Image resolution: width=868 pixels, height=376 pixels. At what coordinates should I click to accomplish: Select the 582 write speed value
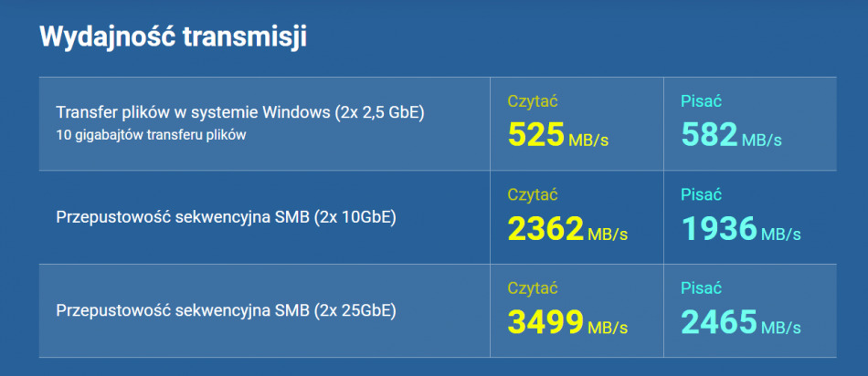click(x=709, y=135)
